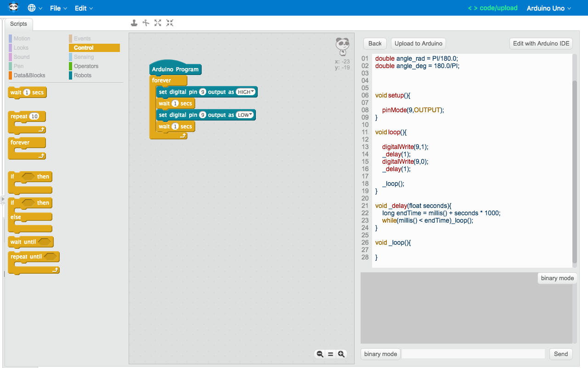The height and width of the screenshot is (368, 588).
Task: Click the Send button
Action: click(561, 354)
